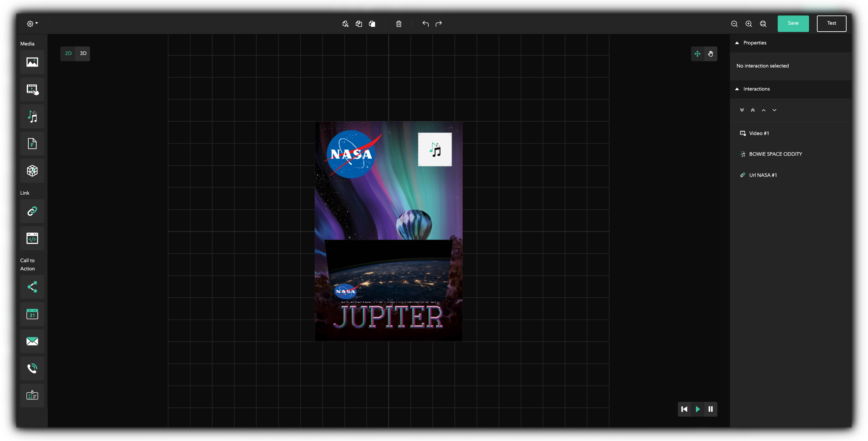Reset zoom to fit canvas
The image size is (868, 441).
point(763,24)
